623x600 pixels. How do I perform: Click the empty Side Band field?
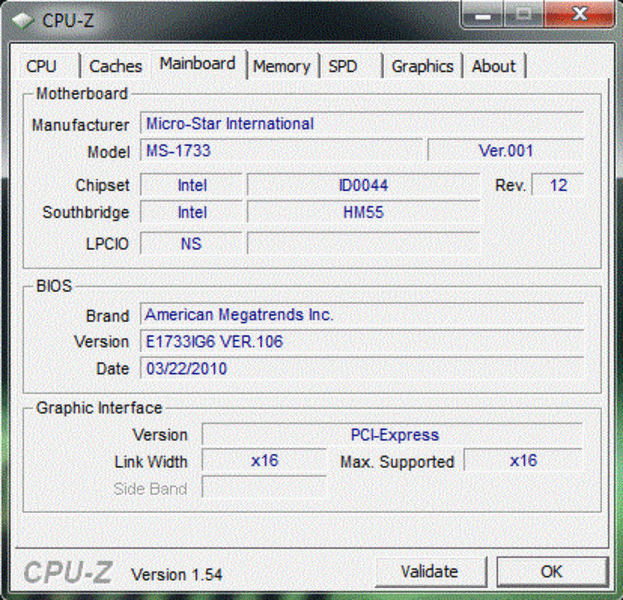coord(264,488)
